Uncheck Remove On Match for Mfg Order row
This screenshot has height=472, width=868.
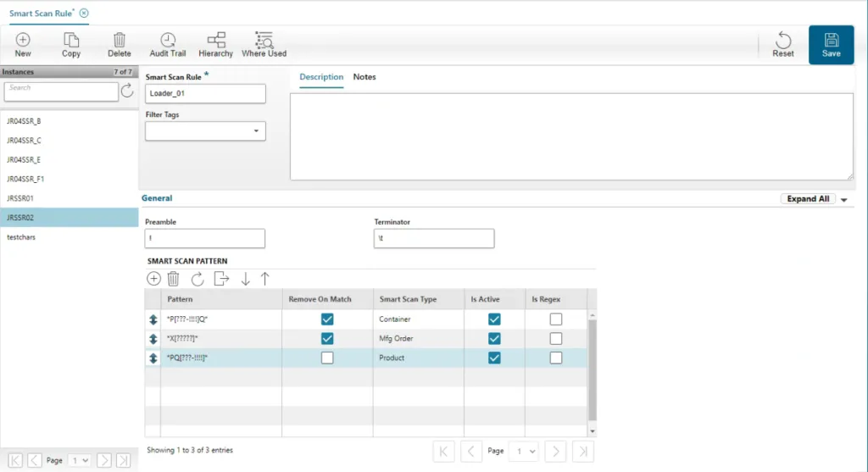327,339
